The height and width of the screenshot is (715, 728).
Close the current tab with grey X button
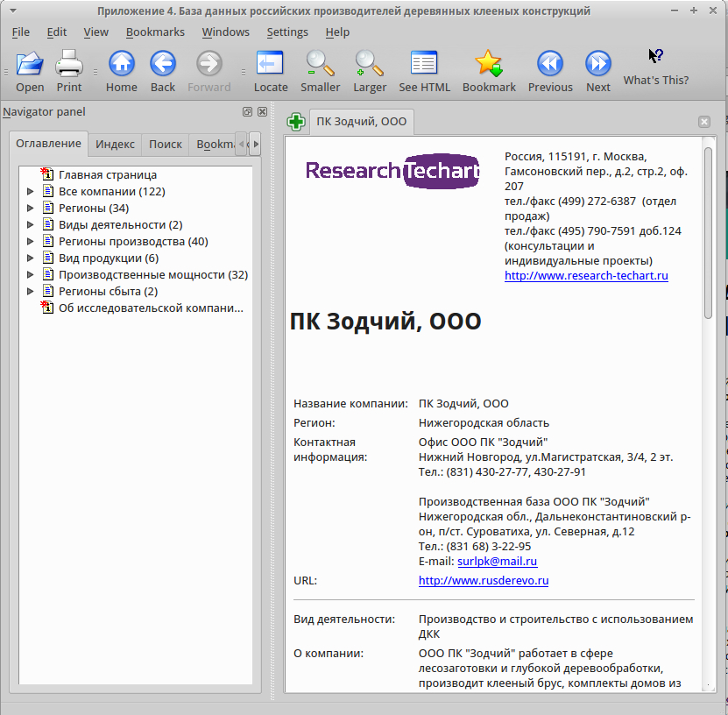(x=703, y=122)
